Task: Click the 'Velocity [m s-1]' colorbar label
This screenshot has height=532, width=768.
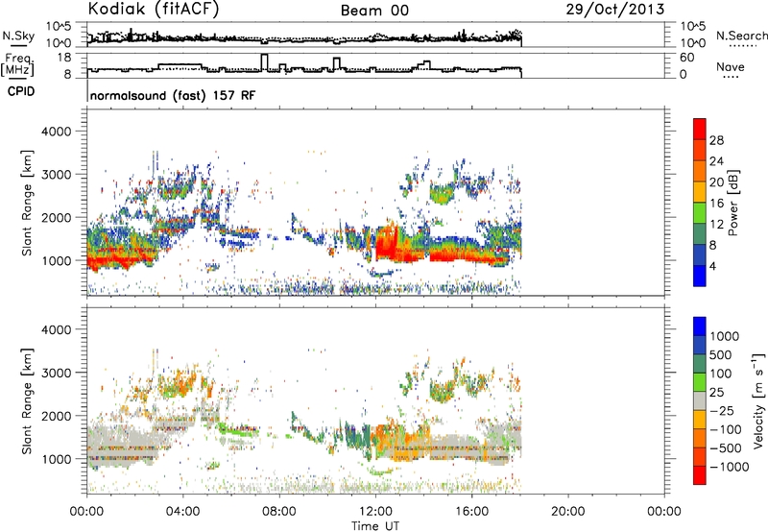Action: coord(758,400)
